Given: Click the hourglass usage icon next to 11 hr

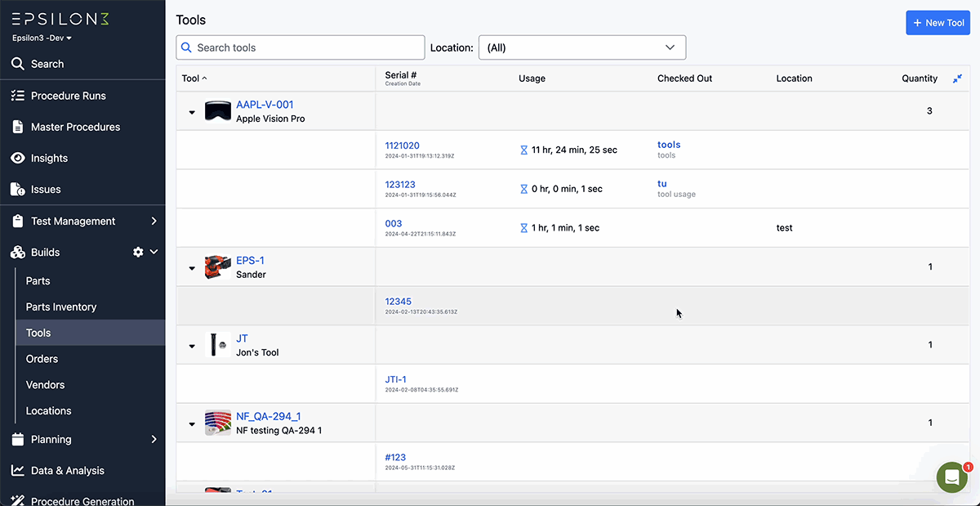Looking at the screenshot, I should 526,150.
